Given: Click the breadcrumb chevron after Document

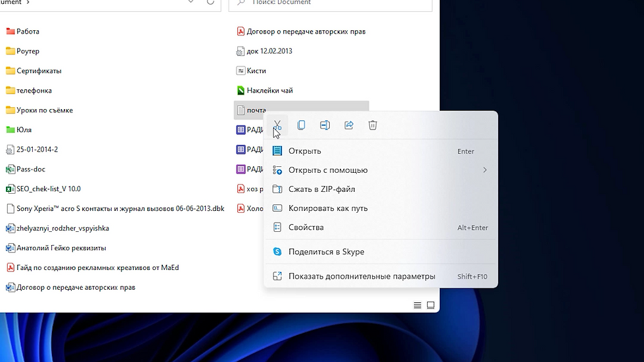Looking at the screenshot, I should [x=28, y=2].
